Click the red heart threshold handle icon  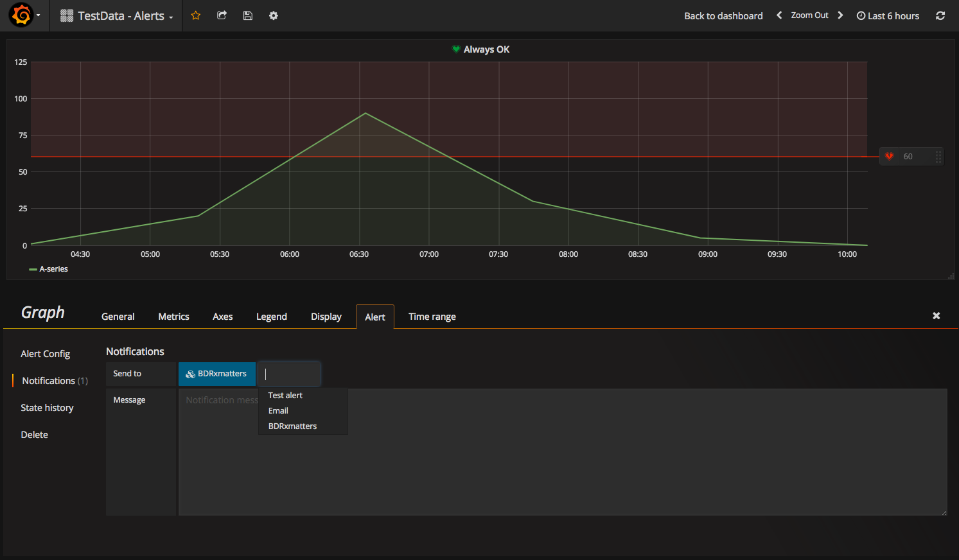pos(889,156)
